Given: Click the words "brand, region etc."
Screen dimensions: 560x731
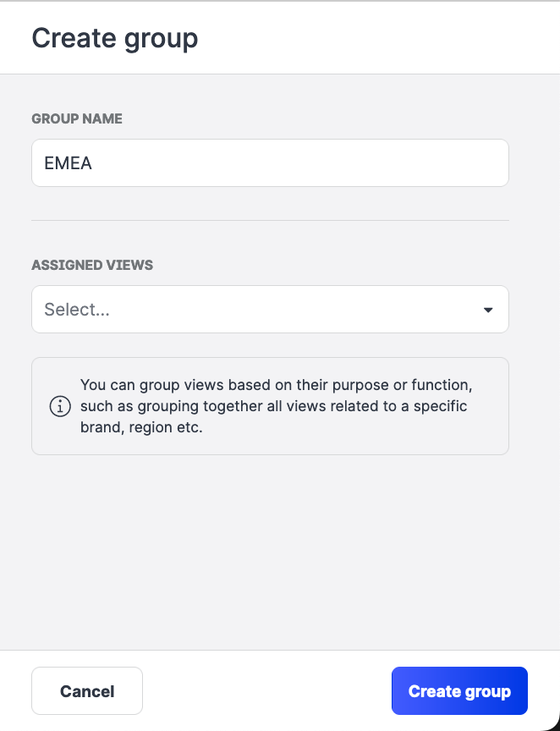Looking at the screenshot, I should click(x=142, y=427).
